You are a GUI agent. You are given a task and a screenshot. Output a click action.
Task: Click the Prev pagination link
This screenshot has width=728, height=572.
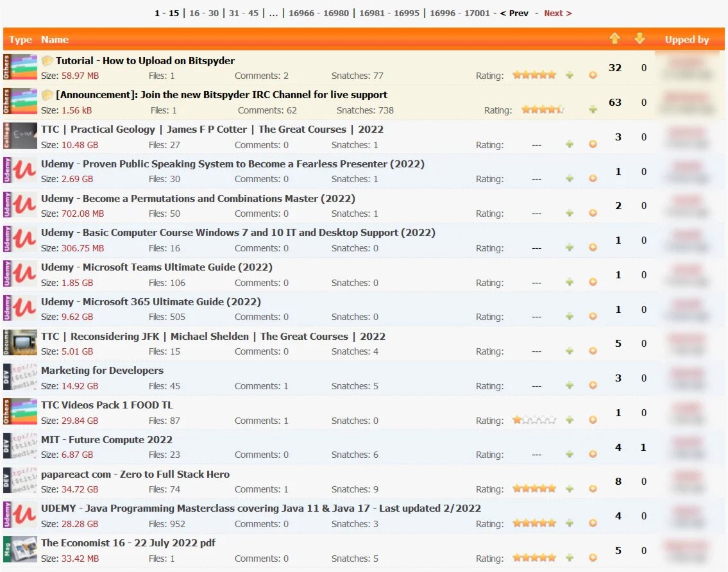pyautogui.click(x=514, y=13)
